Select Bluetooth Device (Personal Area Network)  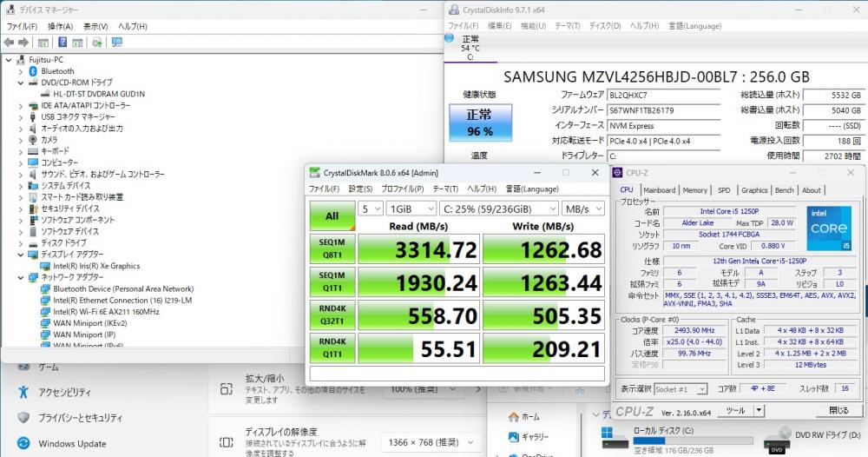pos(123,288)
